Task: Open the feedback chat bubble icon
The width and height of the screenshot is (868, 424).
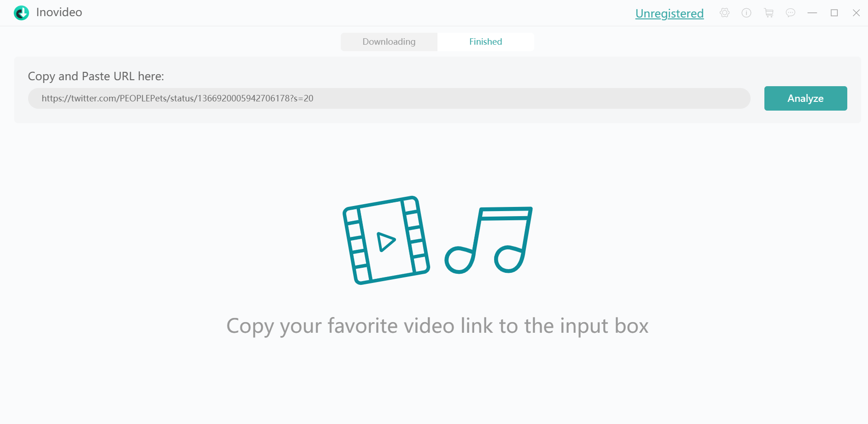Action: (791, 13)
